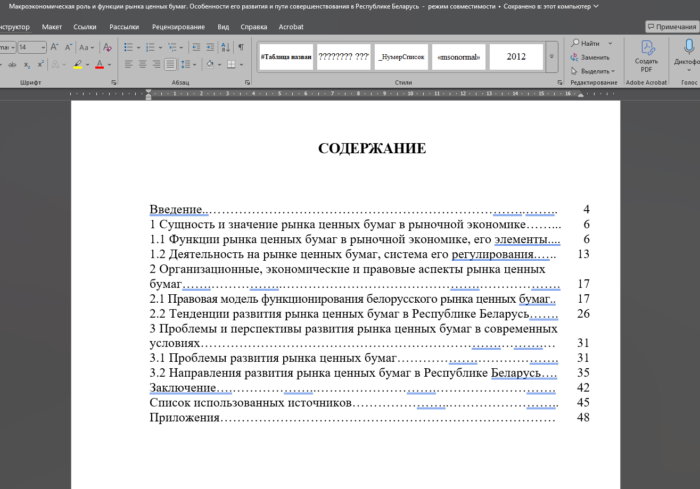The width and height of the screenshot is (700, 489).
Task: Apply the 2012 style
Action: coord(517,57)
